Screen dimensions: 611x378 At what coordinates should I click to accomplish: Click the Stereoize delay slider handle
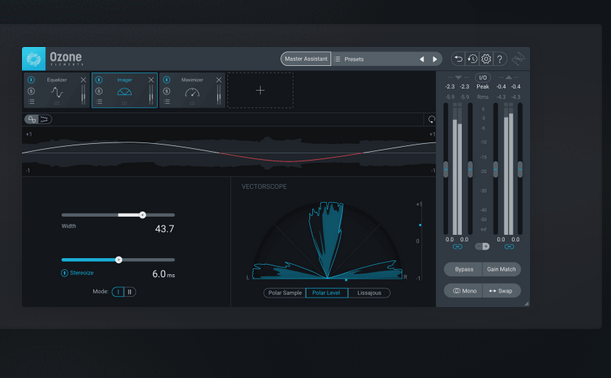[x=119, y=260]
